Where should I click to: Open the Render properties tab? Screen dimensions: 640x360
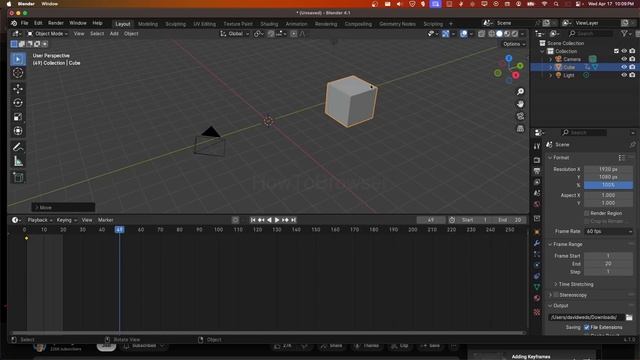(537, 160)
